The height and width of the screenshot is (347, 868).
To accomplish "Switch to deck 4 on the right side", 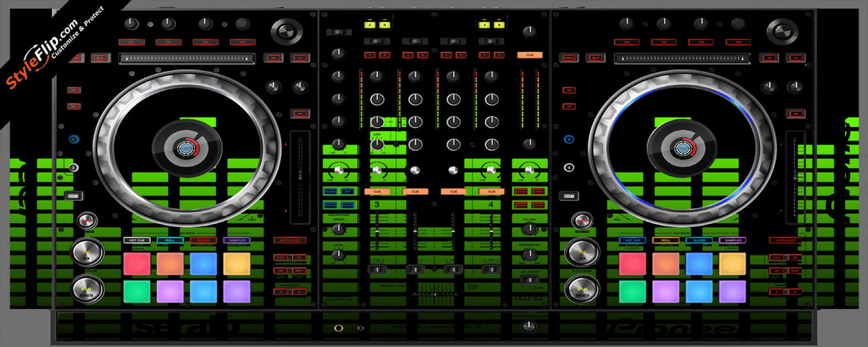I will click(568, 167).
